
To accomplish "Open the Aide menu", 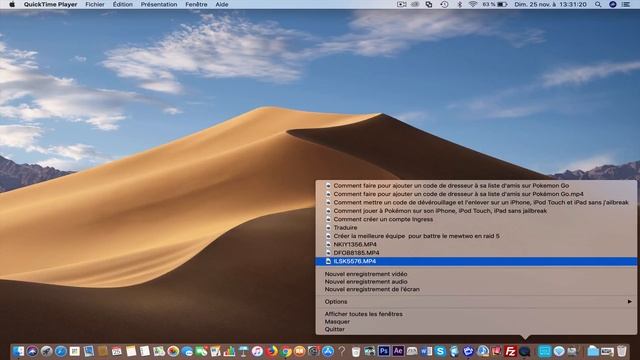I will [x=222, y=4].
